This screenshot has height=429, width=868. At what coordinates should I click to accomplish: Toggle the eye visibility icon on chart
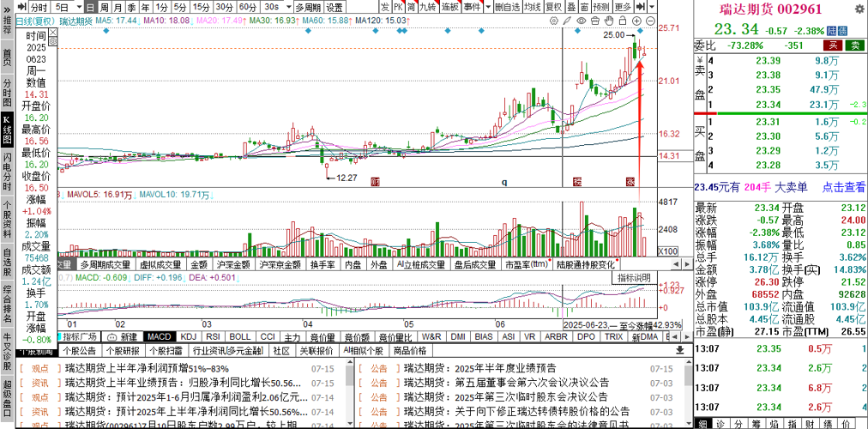tap(582, 21)
